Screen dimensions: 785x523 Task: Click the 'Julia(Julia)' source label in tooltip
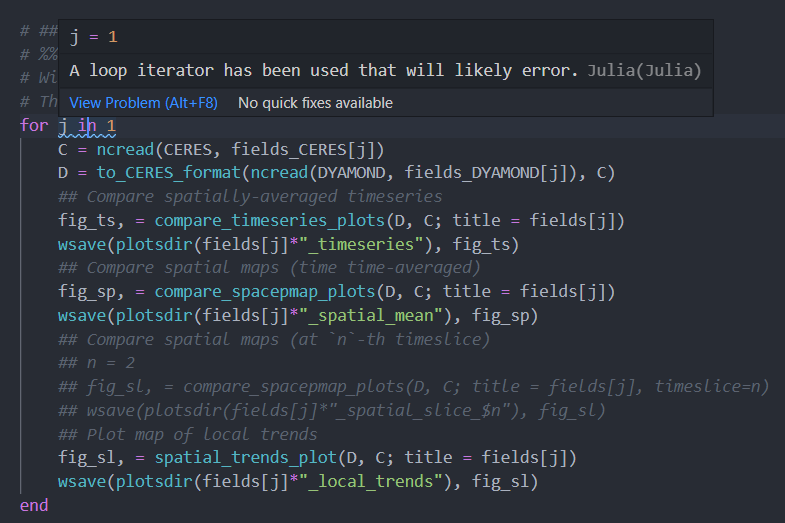coord(644,71)
